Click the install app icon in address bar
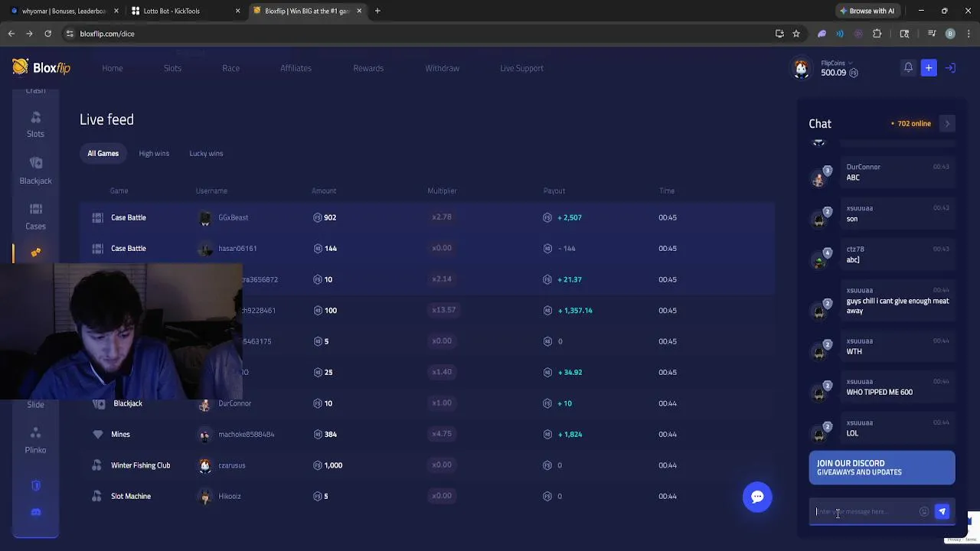The image size is (980, 551). [x=779, y=34]
